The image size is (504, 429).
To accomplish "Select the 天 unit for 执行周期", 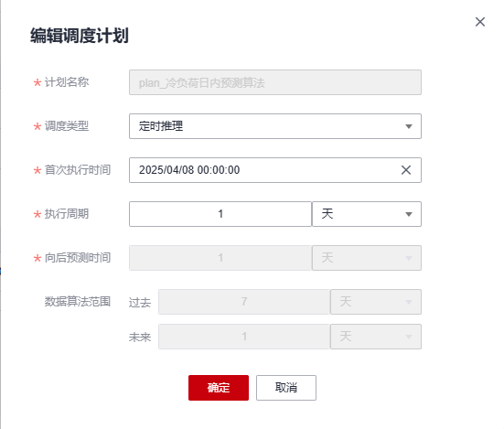I will 367,214.
